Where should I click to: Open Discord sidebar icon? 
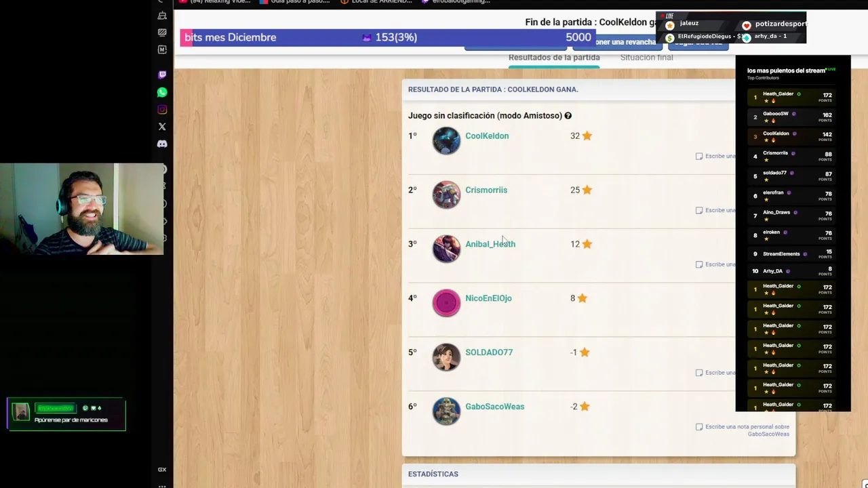tap(162, 144)
